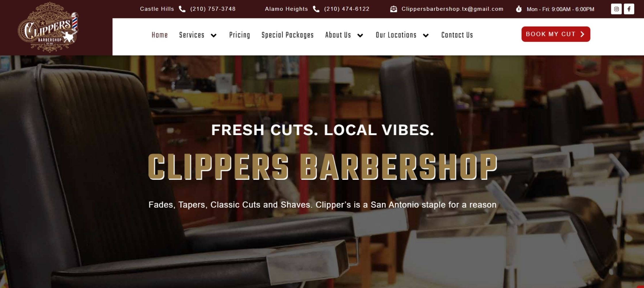Click the arrow in Book My Cut
Image resolution: width=644 pixels, height=288 pixels.
pos(582,34)
